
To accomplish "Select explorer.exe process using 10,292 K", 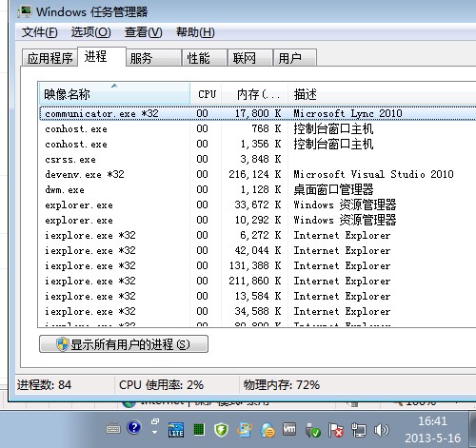I will pyautogui.click(x=258, y=220).
